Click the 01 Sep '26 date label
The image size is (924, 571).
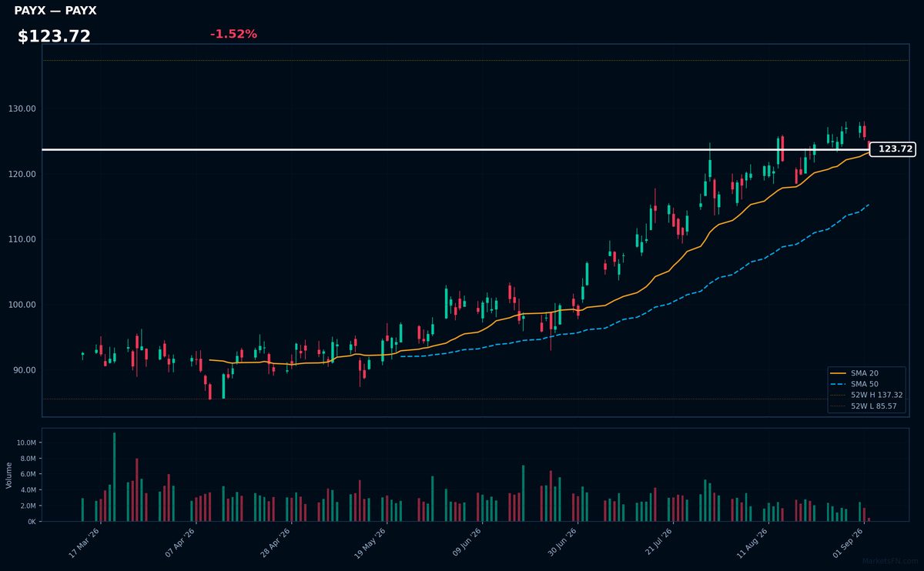pos(848,543)
